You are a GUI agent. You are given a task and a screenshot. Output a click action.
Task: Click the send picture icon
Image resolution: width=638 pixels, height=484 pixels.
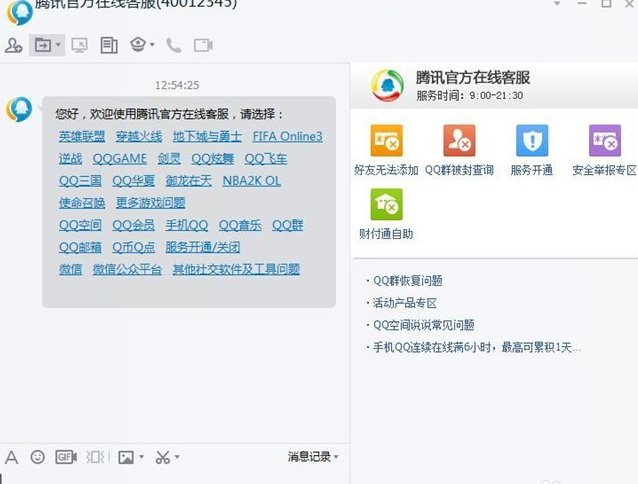tap(126, 457)
